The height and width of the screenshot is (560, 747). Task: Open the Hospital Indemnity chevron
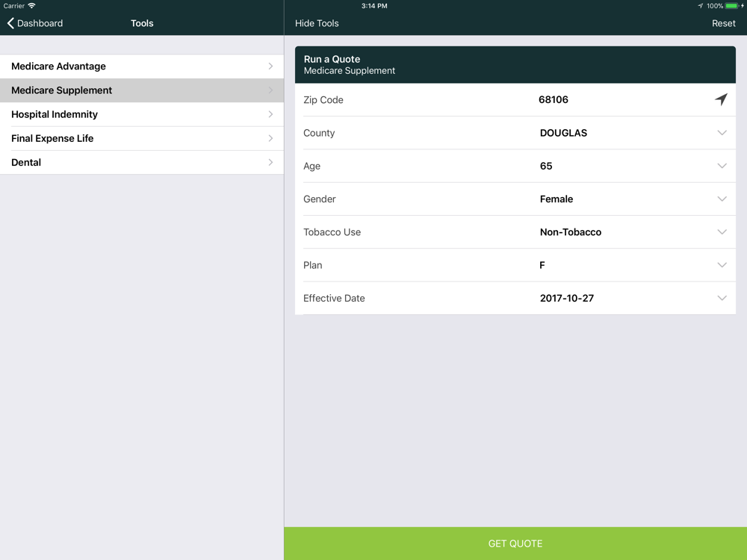click(x=270, y=114)
